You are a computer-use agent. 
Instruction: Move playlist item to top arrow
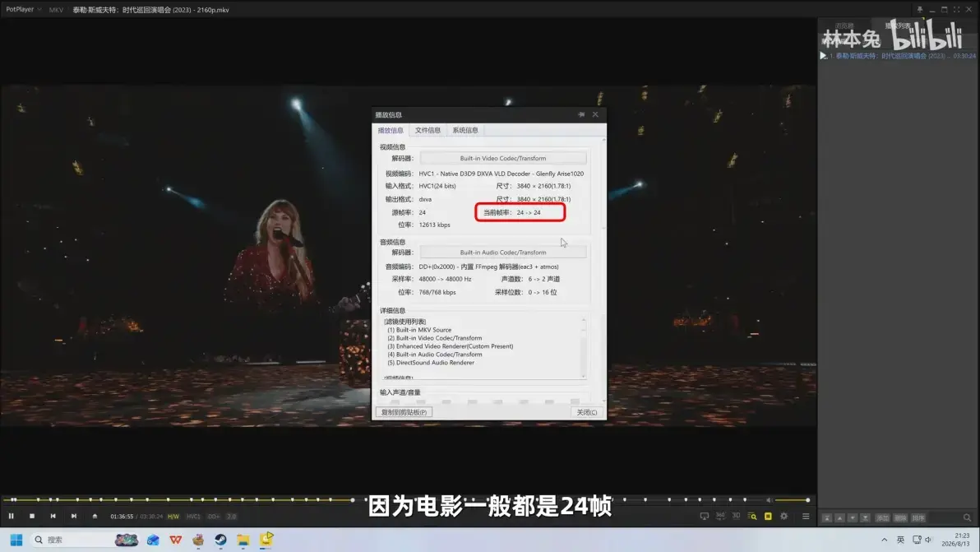(827, 517)
